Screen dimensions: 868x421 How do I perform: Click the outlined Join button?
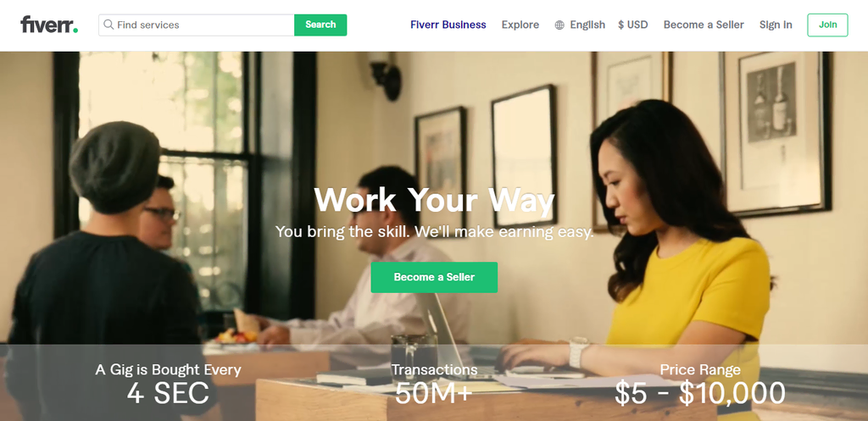827,25
